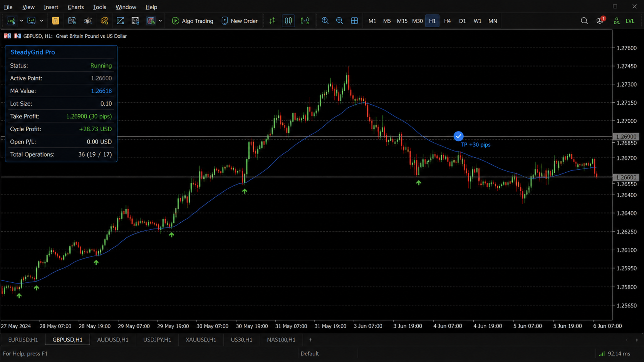Switch to NAS100,H1 chart tab
This screenshot has height=362, width=644.
coord(281,340)
